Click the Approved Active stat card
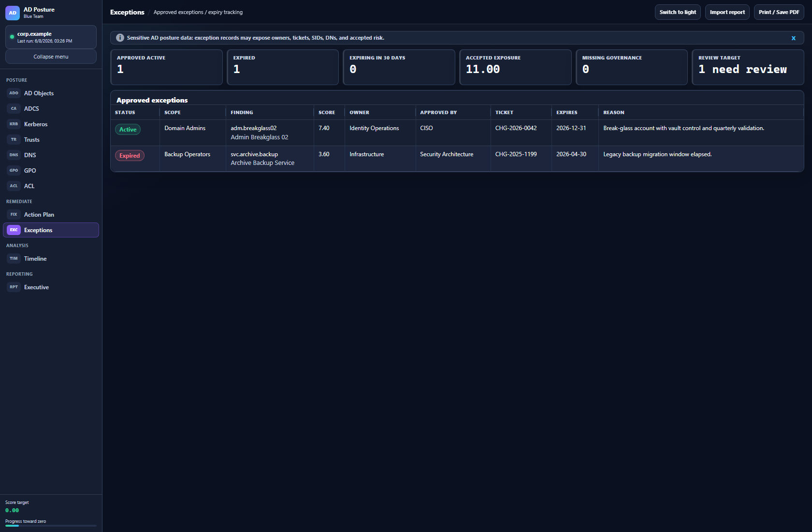The height and width of the screenshot is (532, 812). [x=166, y=67]
